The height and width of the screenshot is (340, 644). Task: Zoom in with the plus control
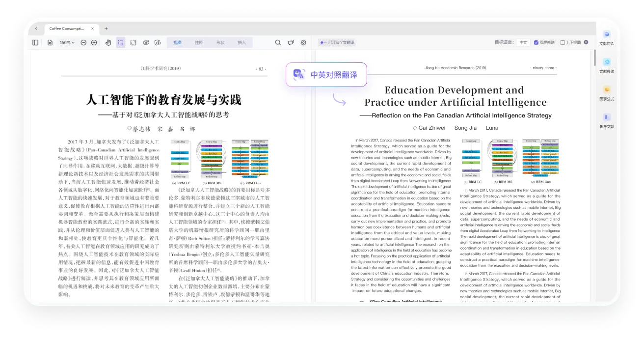click(94, 42)
